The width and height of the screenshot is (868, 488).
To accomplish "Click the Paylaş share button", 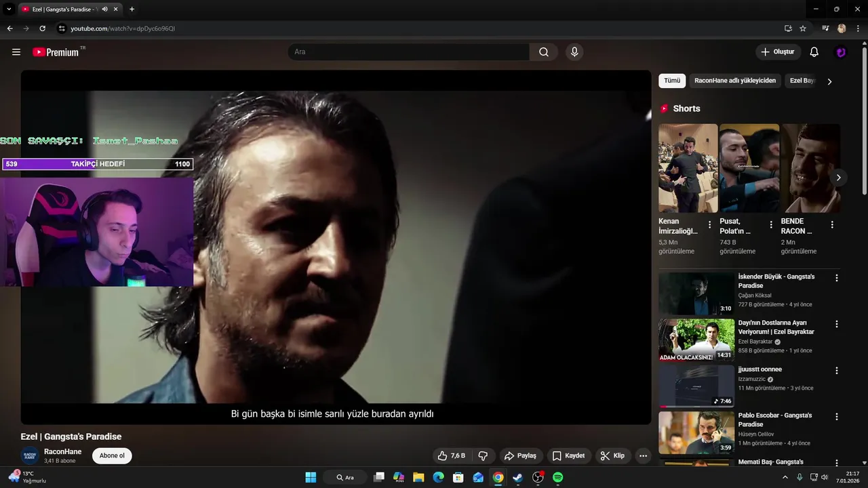I will coord(520,455).
